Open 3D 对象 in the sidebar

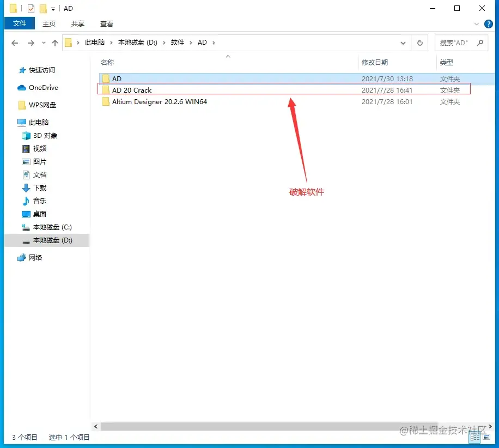[45, 136]
